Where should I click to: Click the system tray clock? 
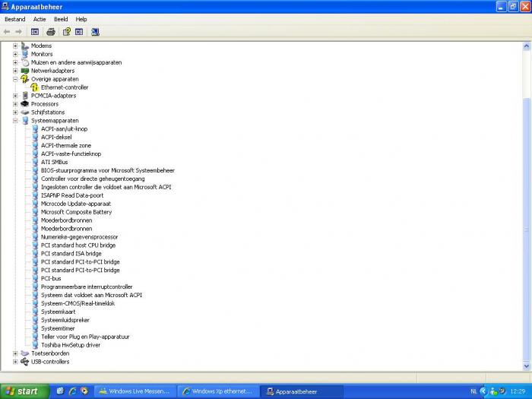click(x=518, y=391)
